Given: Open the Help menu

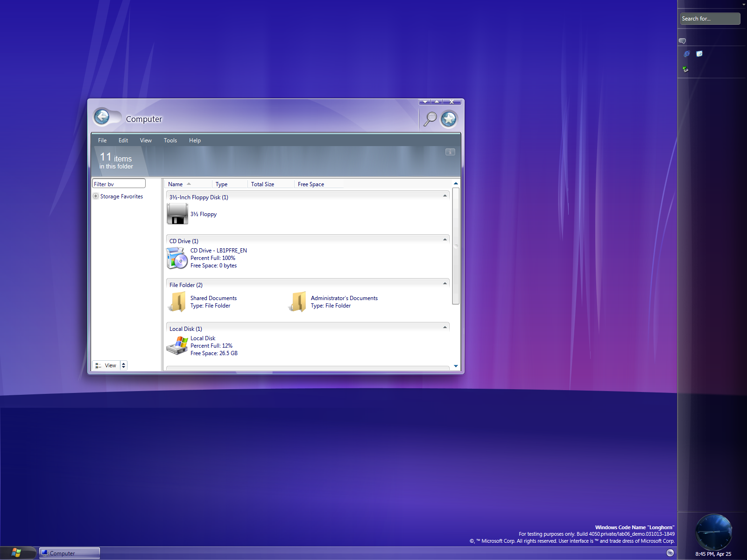Looking at the screenshot, I should pos(195,140).
